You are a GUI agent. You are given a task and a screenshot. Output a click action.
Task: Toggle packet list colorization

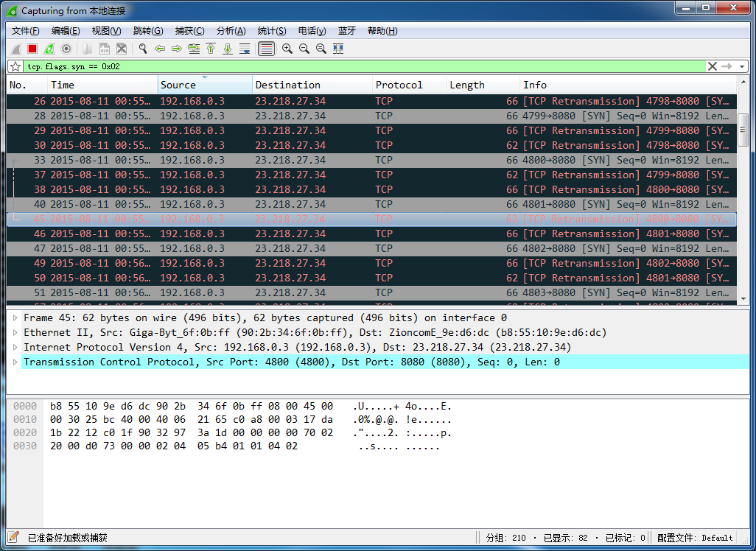pos(266,49)
